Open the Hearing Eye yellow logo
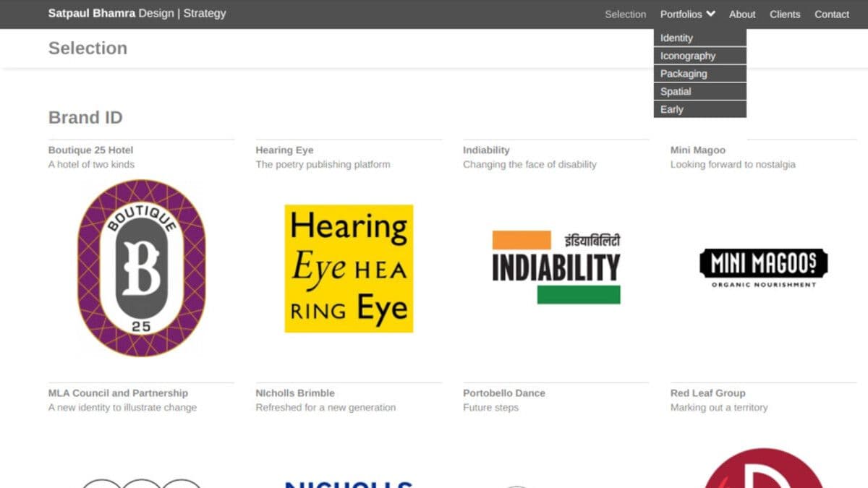The image size is (868, 488). click(x=349, y=268)
